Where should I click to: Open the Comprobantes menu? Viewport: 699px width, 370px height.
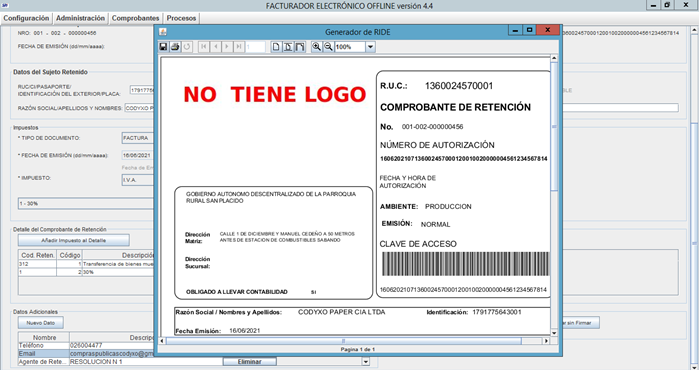point(136,18)
